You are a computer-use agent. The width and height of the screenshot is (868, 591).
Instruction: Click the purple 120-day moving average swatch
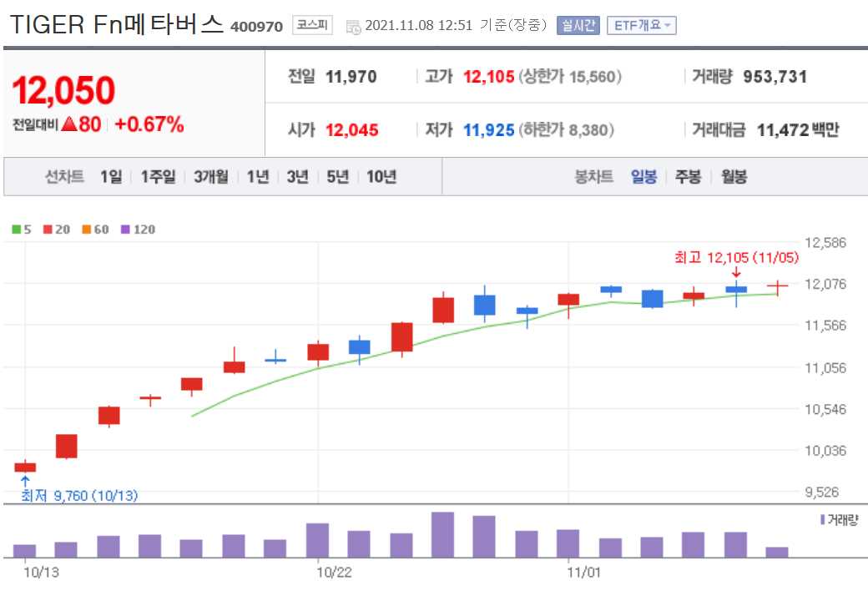point(125,230)
